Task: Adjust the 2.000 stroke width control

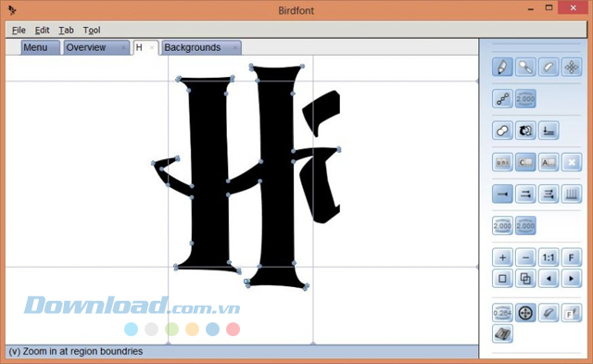Action: click(x=525, y=99)
